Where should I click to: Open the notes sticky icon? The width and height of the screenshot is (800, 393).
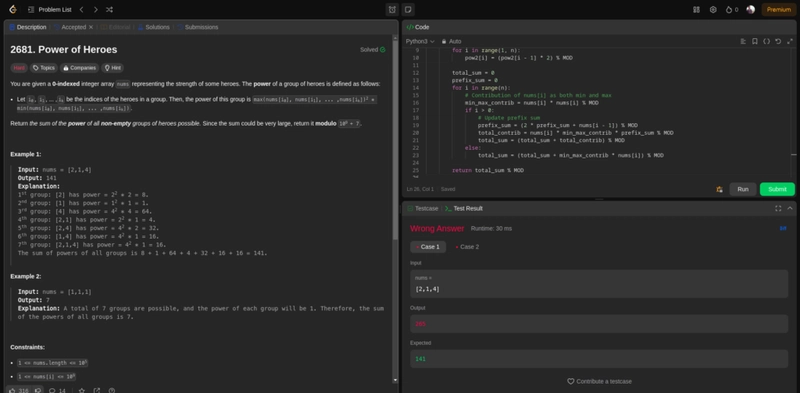pos(408,10)
